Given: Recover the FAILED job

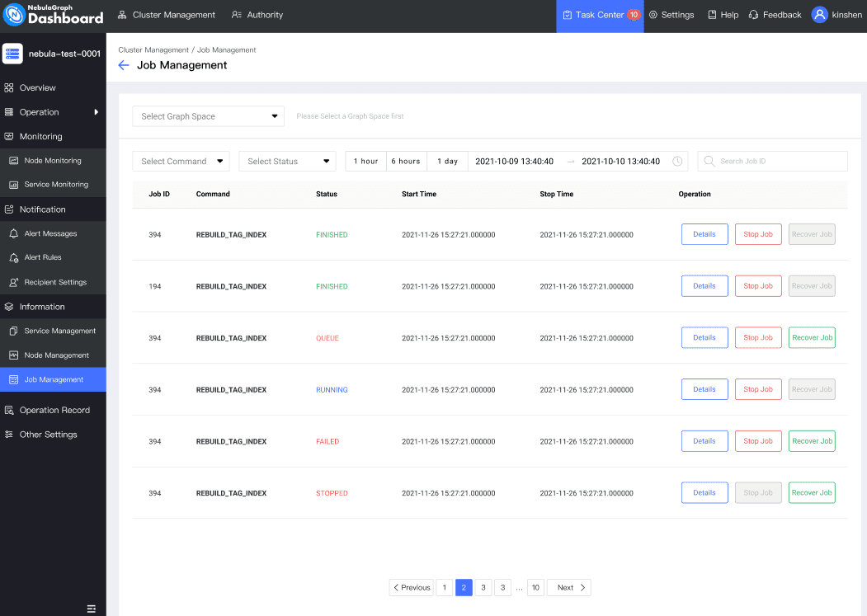Looking at the screenshot, I should point(812,441).
